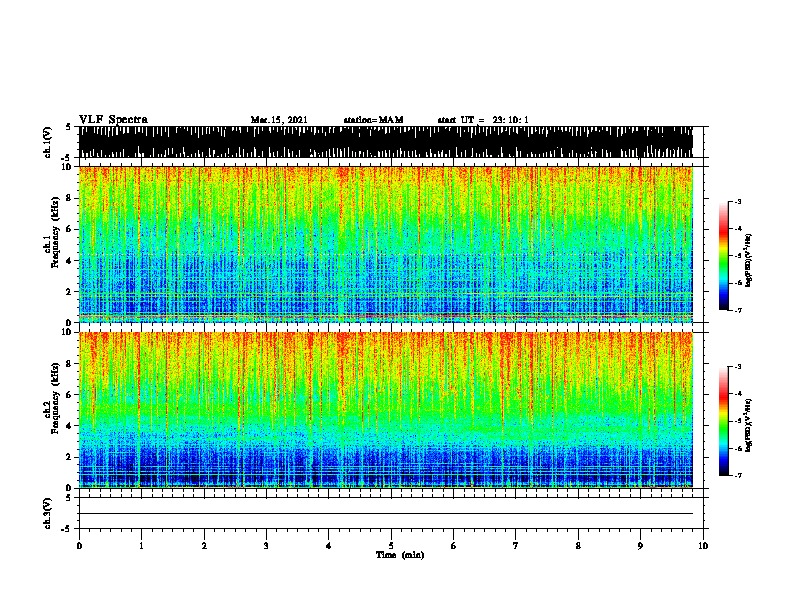Click the "-7" label on ch.2 color scale
792x612 pixels.
[x=738, y=475]
